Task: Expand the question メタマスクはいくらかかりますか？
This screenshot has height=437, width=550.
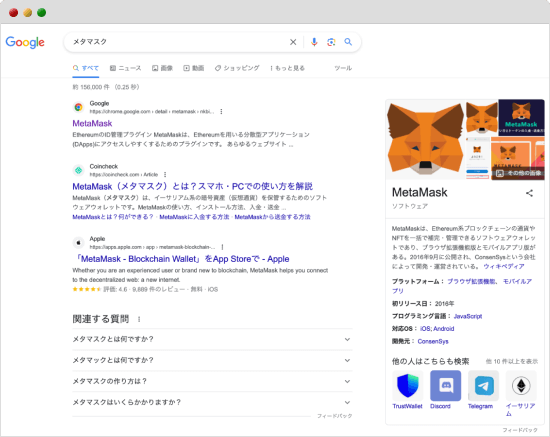Action: tap(212, 402)
